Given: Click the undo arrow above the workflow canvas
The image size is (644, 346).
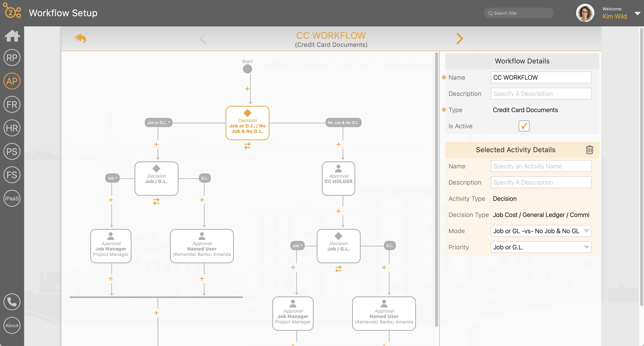Looking at the screenshot, I should [80, 38].
